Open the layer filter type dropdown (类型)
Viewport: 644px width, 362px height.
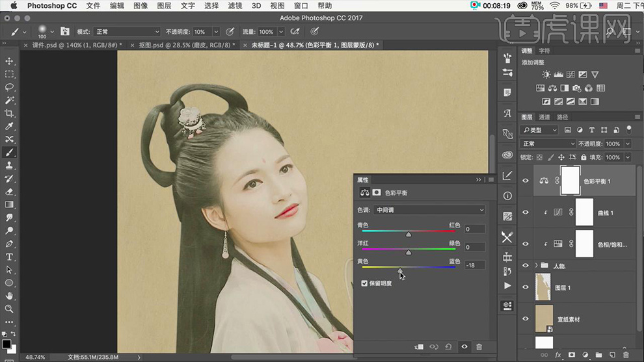pos(539,130)
